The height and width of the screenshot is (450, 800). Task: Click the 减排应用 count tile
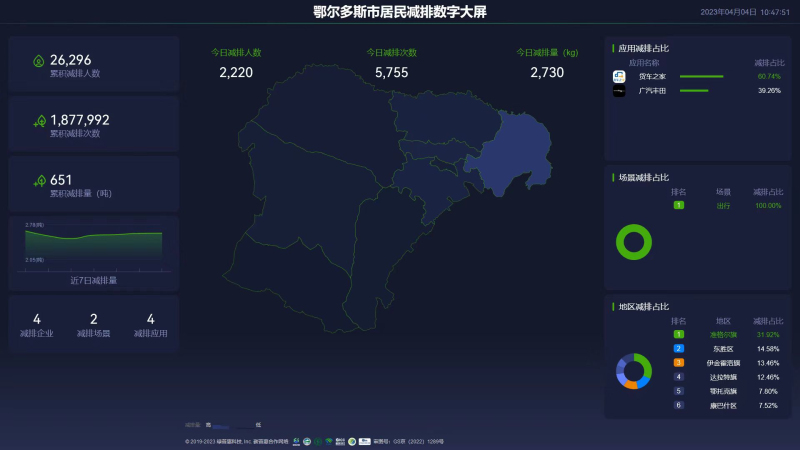coord(150,324)
